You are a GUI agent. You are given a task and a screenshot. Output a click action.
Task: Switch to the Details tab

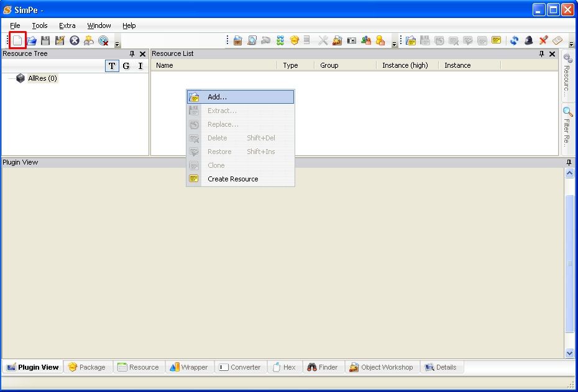441,367
